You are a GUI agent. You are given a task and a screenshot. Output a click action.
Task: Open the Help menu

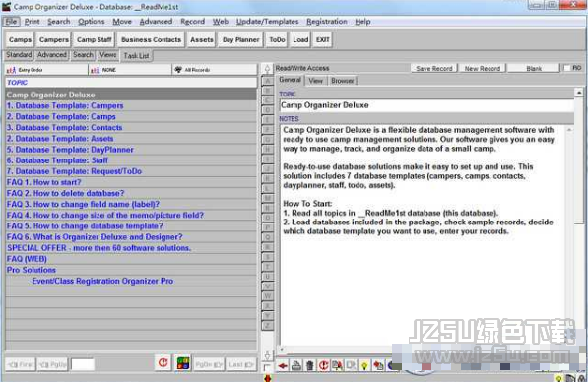point(362,22)
